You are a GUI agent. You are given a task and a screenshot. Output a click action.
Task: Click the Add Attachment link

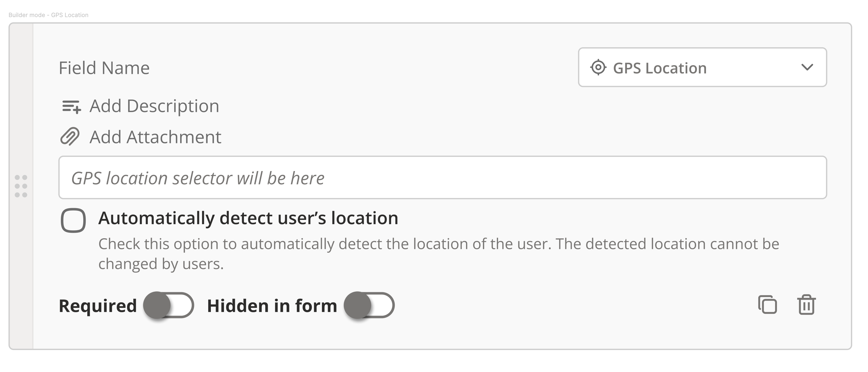(x=155, y=137)
